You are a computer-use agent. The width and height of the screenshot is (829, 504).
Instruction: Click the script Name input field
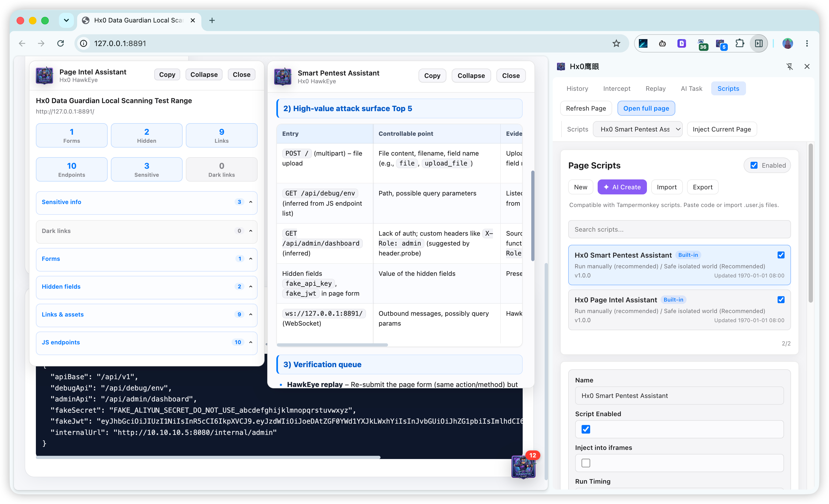pos(679,396)
